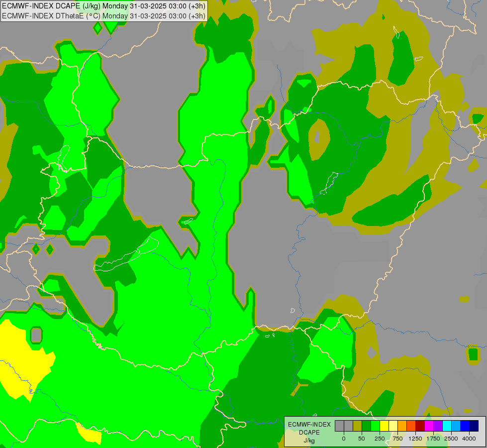This screenshot has width=487, height=448.
Task: Click the olive legend swatch
Action: [358, 426]
